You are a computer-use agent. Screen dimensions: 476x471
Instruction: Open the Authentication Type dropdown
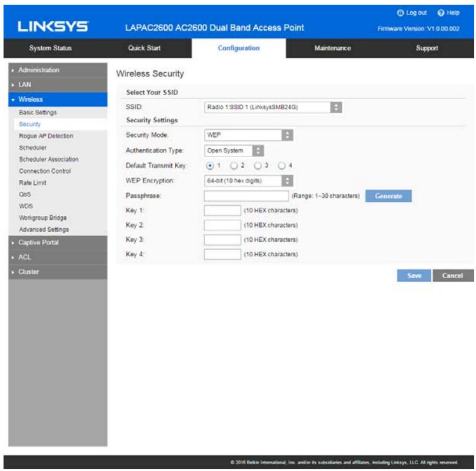coord(234,151)
